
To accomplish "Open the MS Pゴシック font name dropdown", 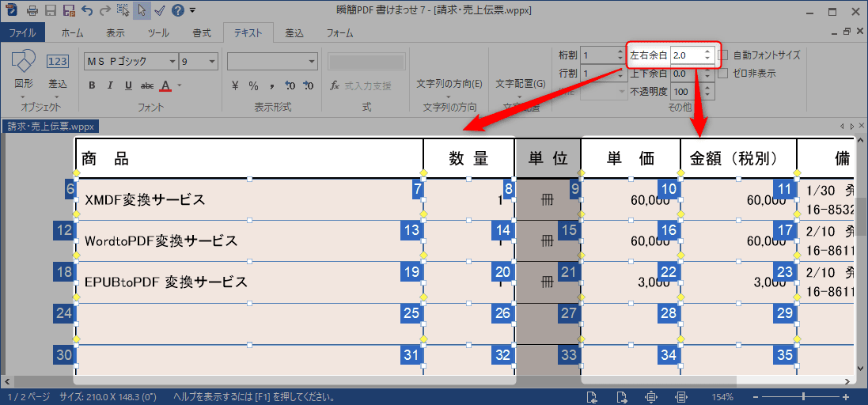I will click(172, 62).
